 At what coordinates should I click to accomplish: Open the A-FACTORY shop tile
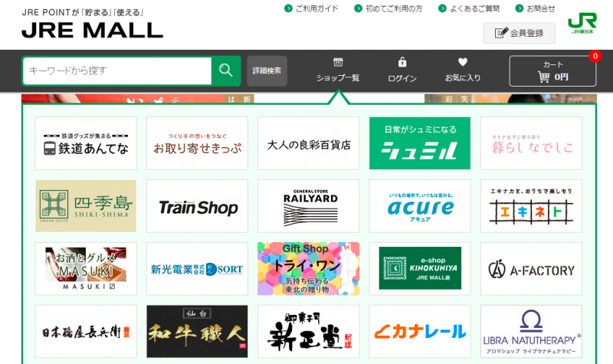coord(531,269)
